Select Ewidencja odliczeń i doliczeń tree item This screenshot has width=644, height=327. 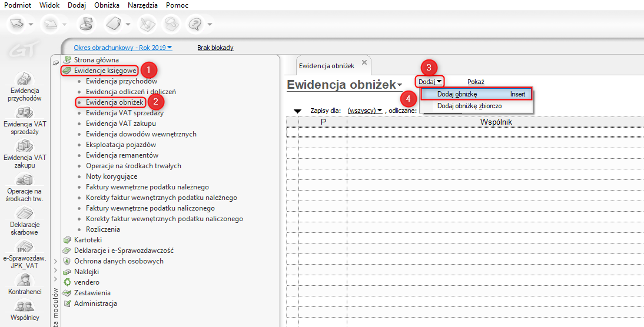click(x=131, y=92)
